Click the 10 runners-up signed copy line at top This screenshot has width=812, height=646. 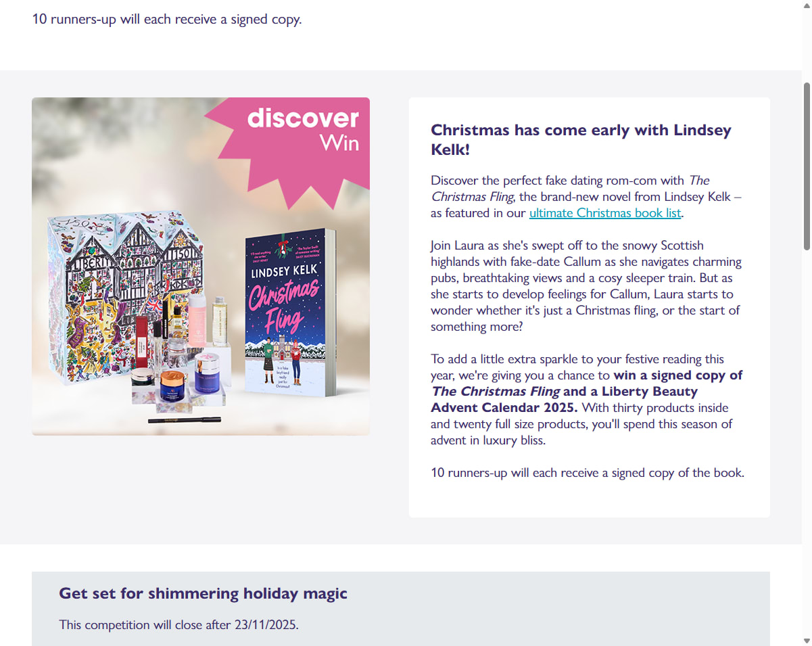tap(167, 19)
